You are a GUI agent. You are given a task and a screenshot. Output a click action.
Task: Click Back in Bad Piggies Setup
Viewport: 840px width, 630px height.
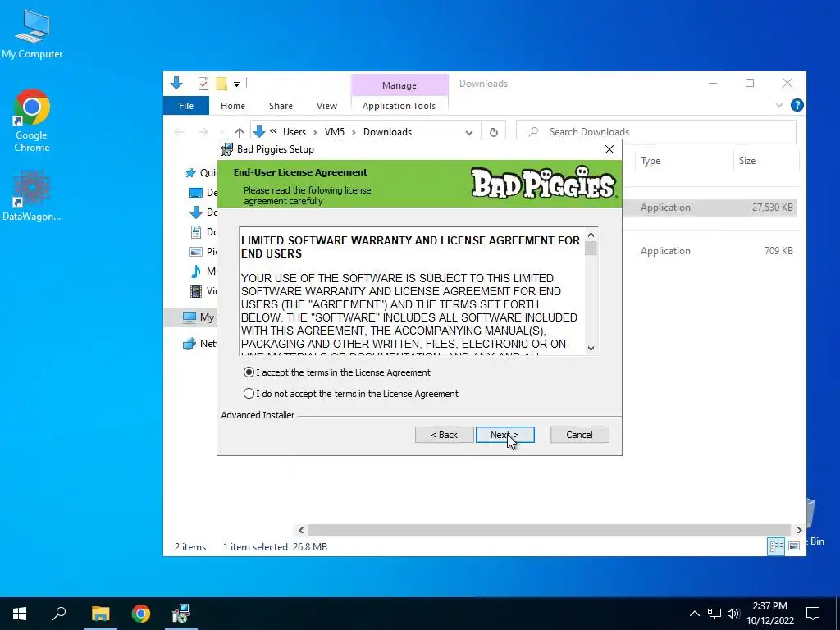[444, 435]
